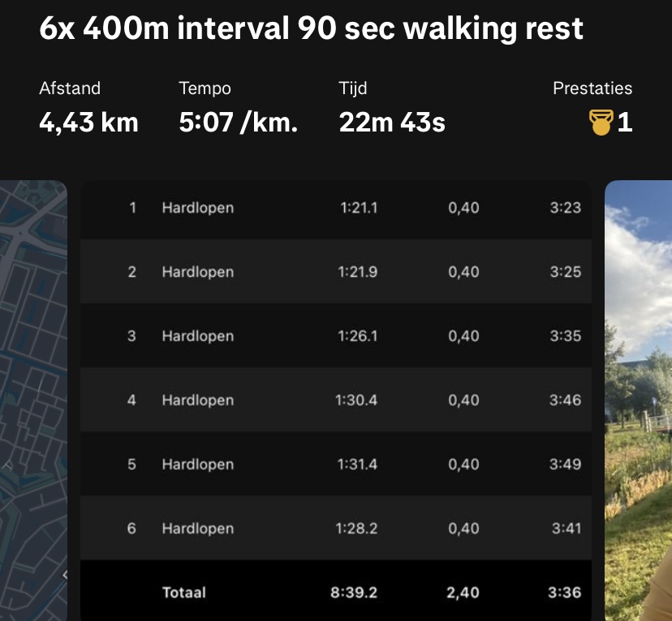Click the average pace 3:36 in Totaal row

point(565,593)
